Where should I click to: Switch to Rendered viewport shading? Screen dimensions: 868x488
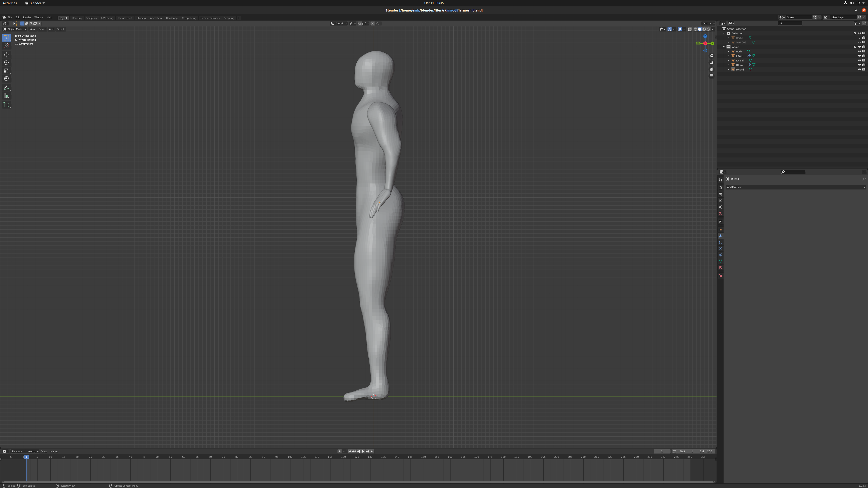(x=708, y=29)
